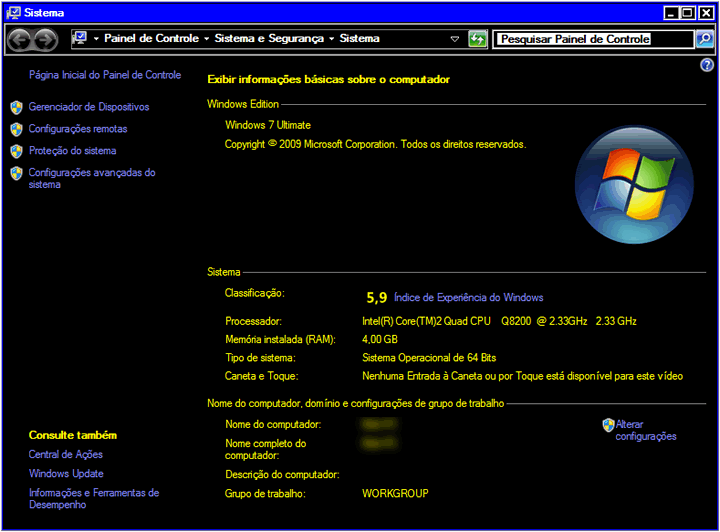Open Central de Ações
The image size is (720, 532).
coord(66,454)
